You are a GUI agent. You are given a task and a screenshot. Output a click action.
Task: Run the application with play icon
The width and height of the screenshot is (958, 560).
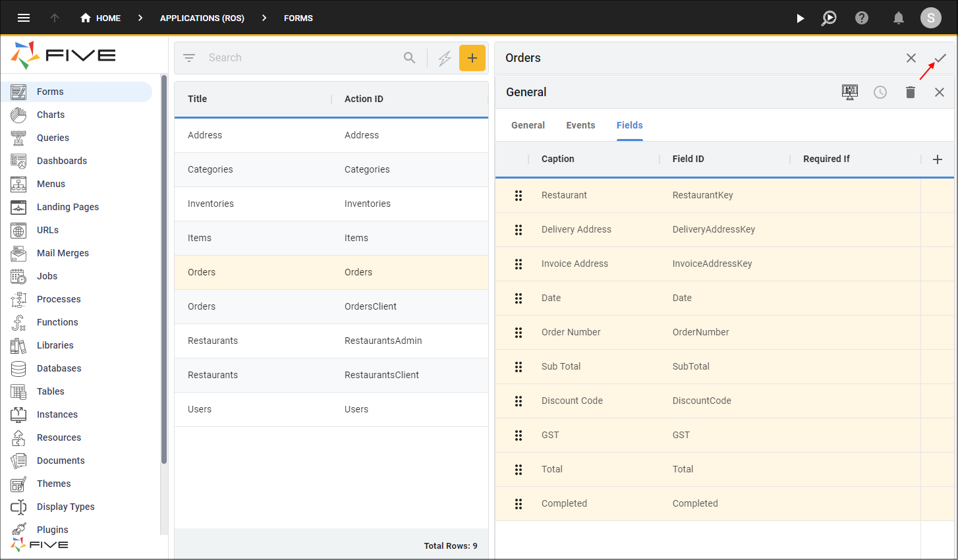point(800,18)
